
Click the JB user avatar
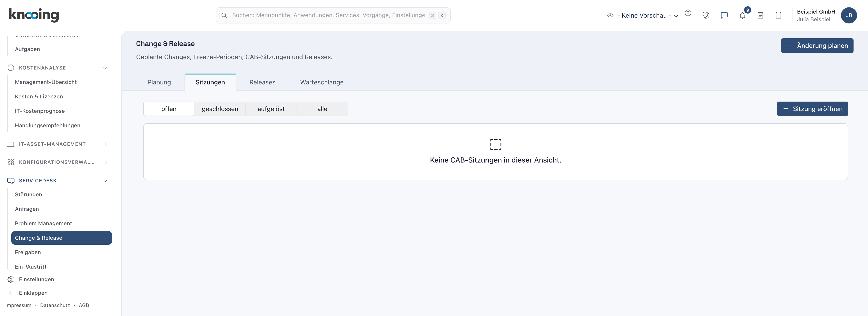click(849, 15)
